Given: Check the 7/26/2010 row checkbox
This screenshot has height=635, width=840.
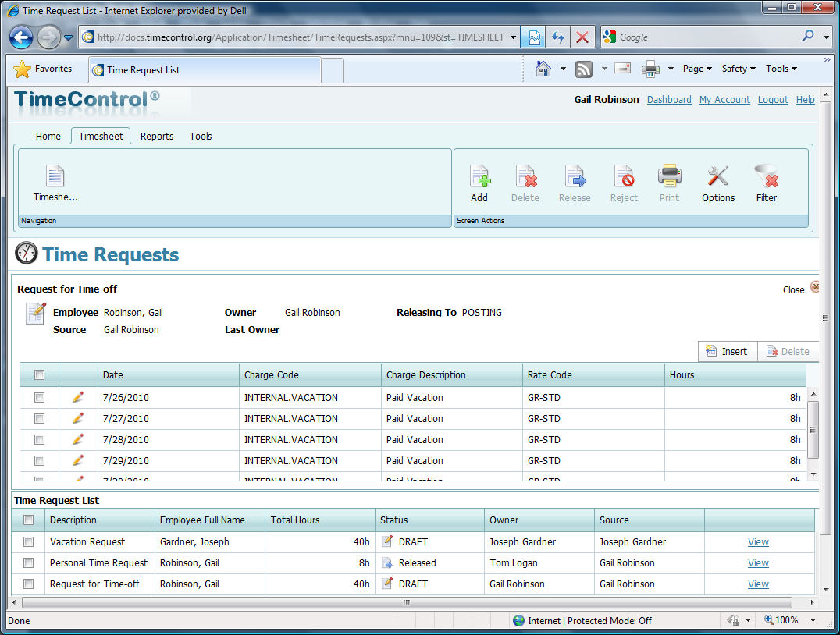Looking at the screenshot, I should point(39,397).
